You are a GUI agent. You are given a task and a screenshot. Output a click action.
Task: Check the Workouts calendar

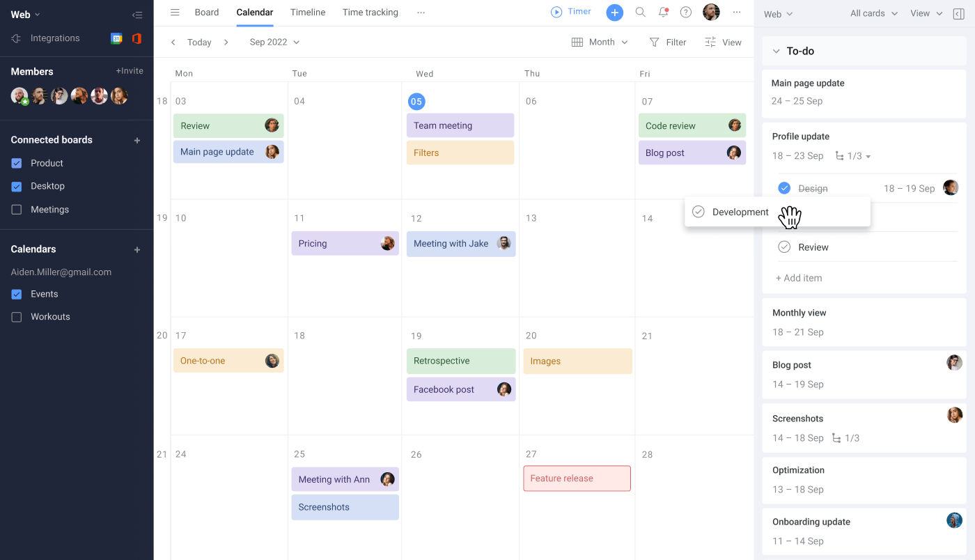pos(17,316)
